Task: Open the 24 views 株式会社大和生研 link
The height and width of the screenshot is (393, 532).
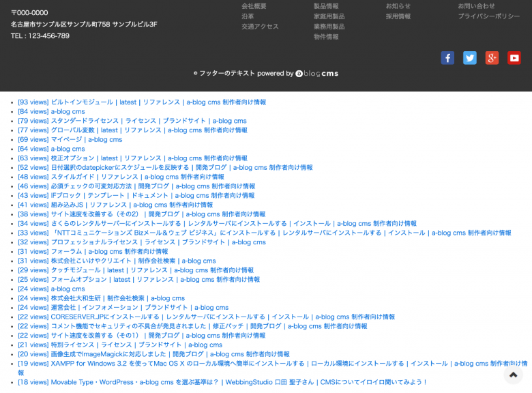Action: [101, 298]
